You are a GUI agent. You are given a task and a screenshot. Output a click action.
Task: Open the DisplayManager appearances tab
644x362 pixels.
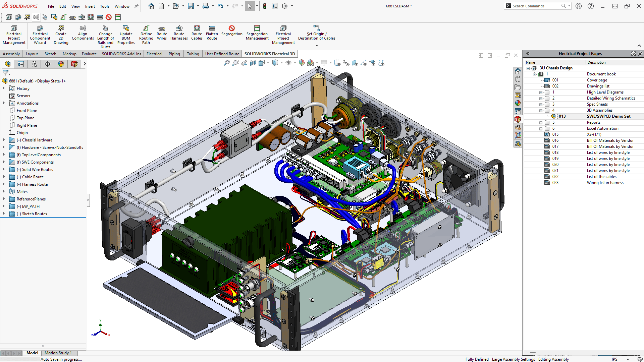pyautogui.click(x=61, y=64)
